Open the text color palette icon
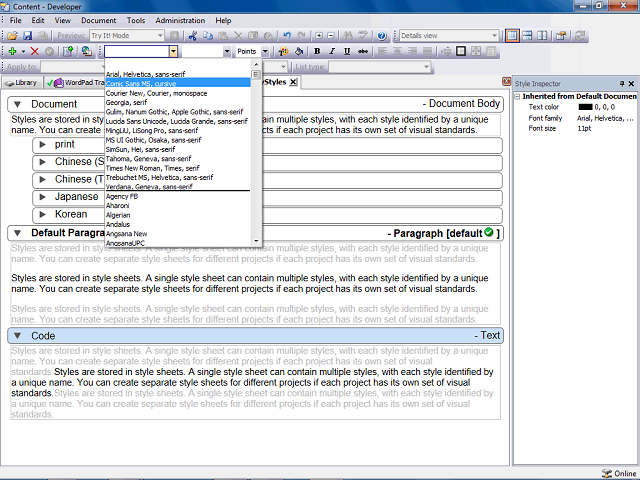The width and height of the screenshot is (640, 480). point(283,51)
